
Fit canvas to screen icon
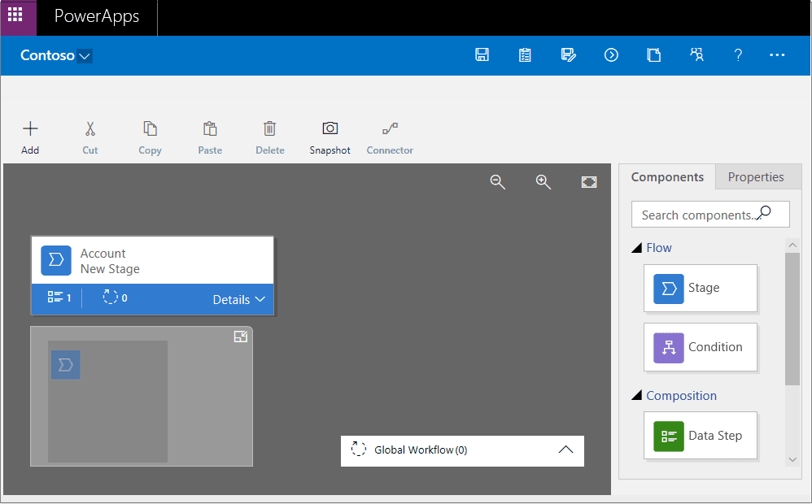[x=589, y=182]
